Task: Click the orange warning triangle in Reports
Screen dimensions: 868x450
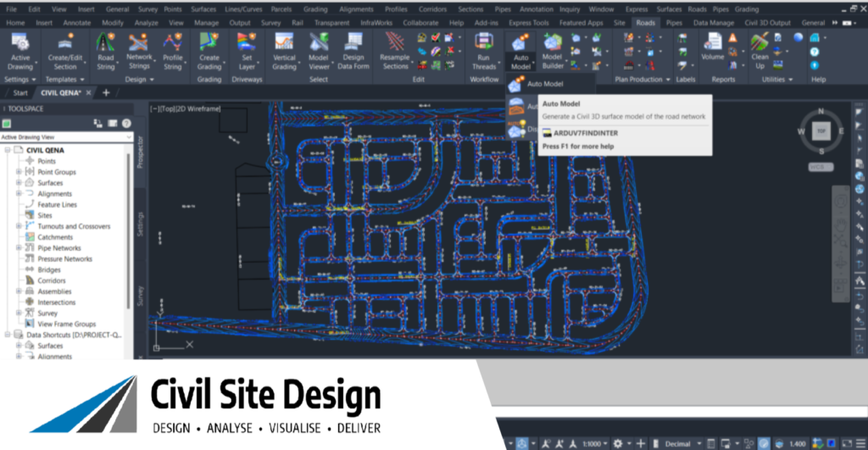Action: pos(733,38)
